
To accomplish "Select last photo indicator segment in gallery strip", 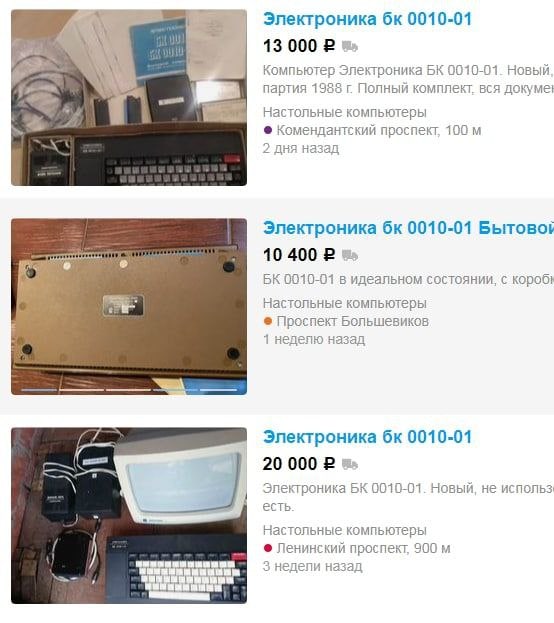I will point(218,390).
